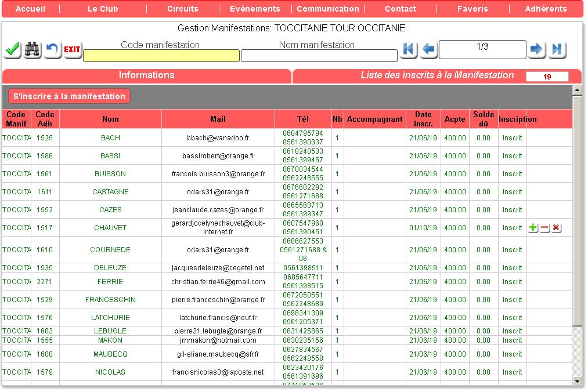
Task: Click the Date inscr. column header
Action: [x=423, y=119]
